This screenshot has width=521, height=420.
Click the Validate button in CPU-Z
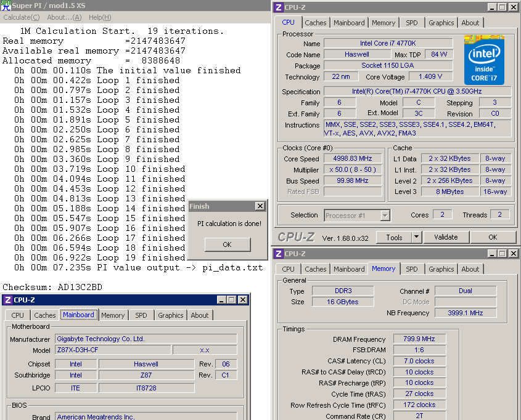click(446, 237)
